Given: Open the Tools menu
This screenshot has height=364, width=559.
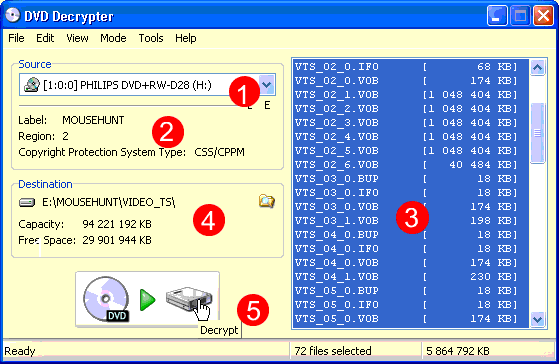Looking at the screenshot, I should pos(151,38).
